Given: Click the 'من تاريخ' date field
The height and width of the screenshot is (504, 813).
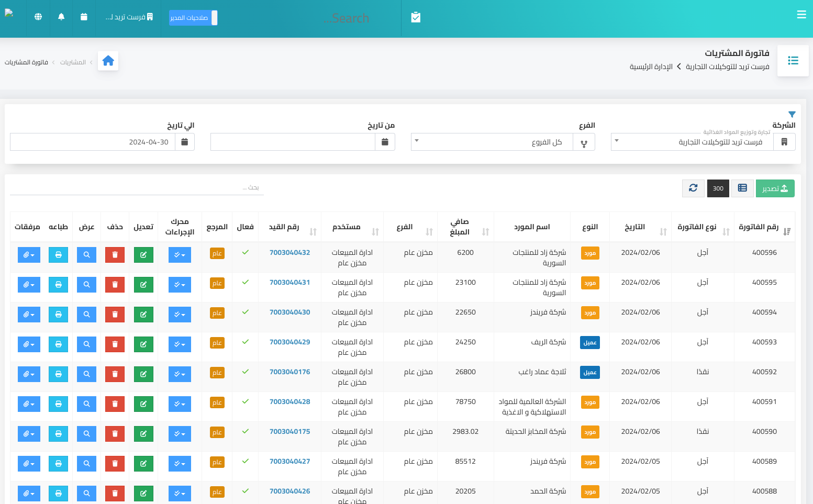Looking at the screenshot, I should pos(293,142).
